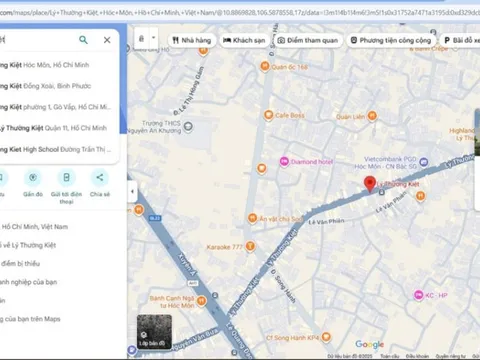Screen dimensions: 480x360
Task: Click restaurant marker beside panel collapse arrow
Action: pos(139,210)
